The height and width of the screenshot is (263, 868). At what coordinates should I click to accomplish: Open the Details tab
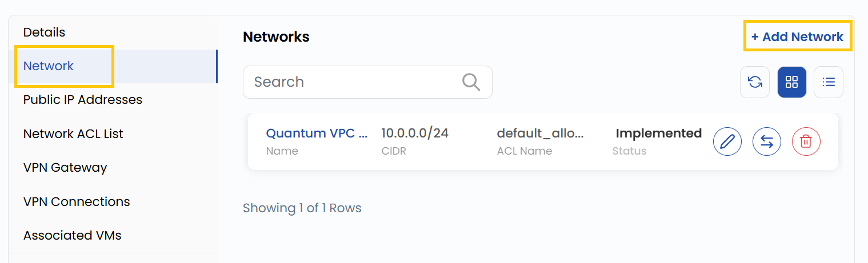(x=45, y=33)
